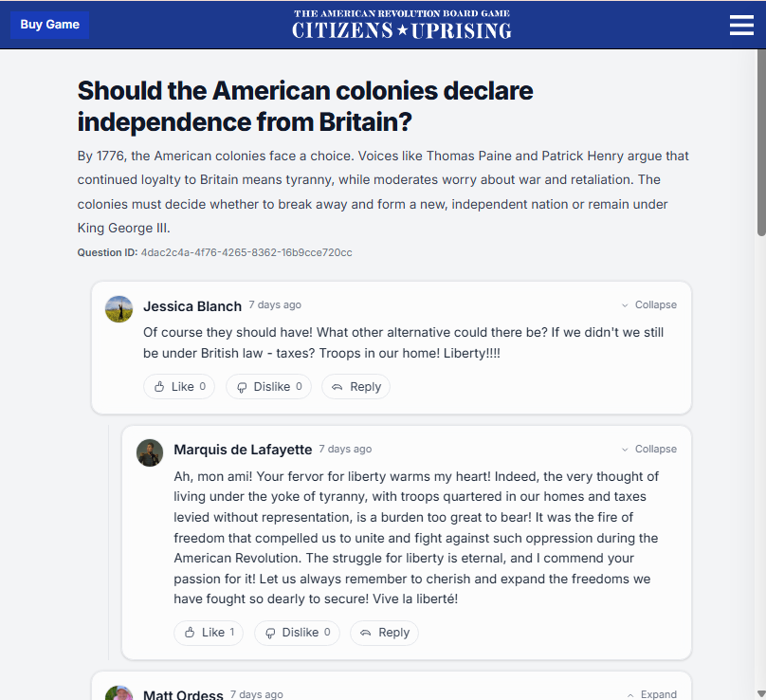The height and width of the screenshot is (700, 766).
Task: Dislike Marquis de Lafayette's reply
Action: [298, 633]
